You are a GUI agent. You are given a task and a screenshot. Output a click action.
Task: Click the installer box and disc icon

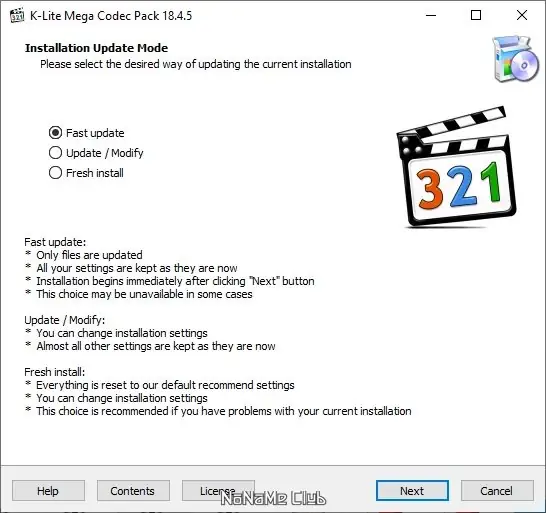point(516,59)
